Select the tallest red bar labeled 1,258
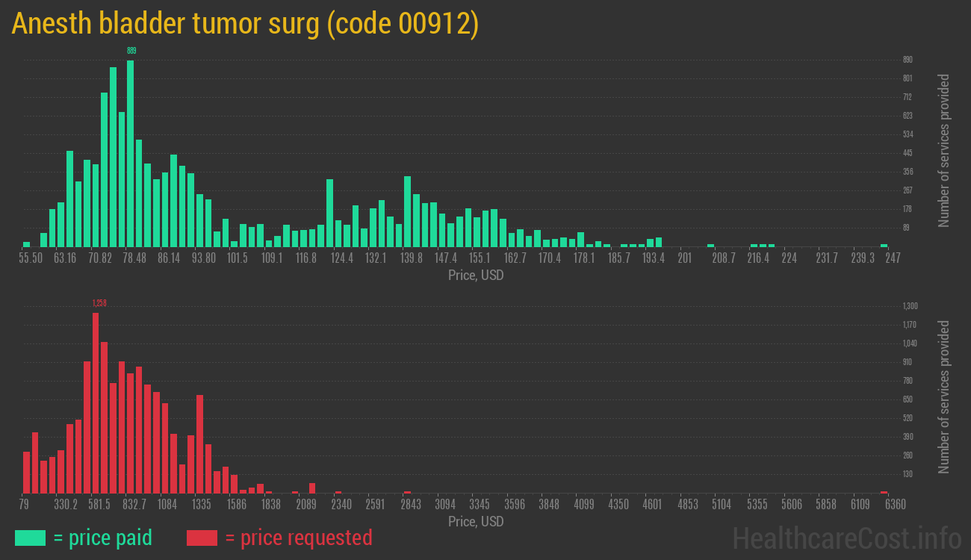 coord(96,403)
